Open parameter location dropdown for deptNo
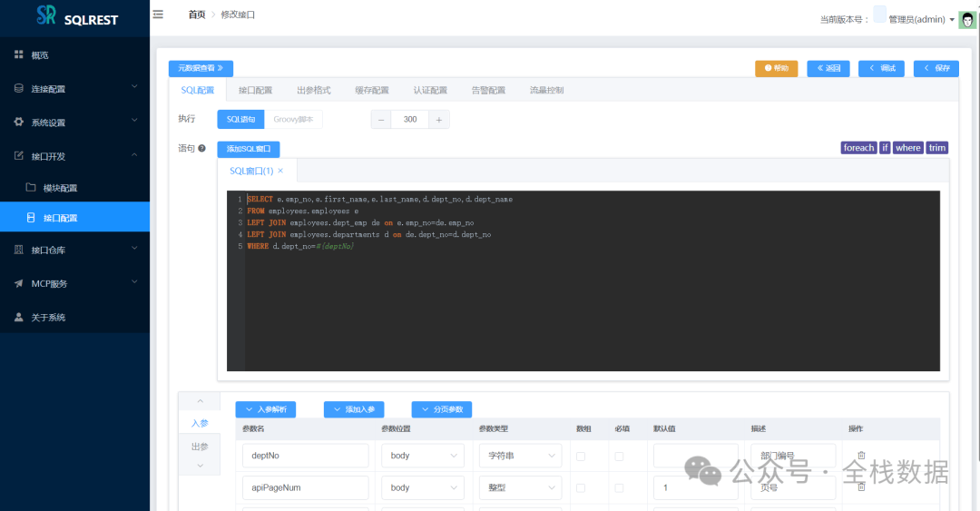Viewport: 980px width, 511px height. pyautogui.click(x=422, y=456)
